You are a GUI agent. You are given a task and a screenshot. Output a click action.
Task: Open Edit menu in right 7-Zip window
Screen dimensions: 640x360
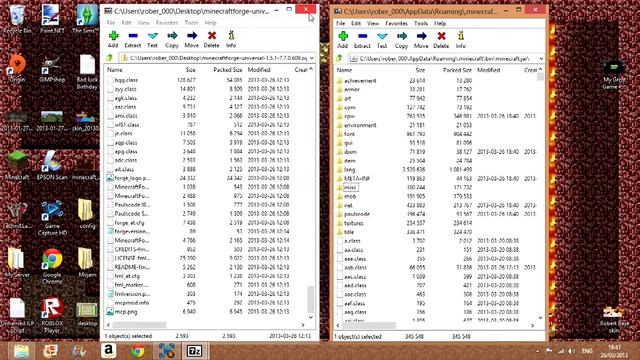(356, 24)
